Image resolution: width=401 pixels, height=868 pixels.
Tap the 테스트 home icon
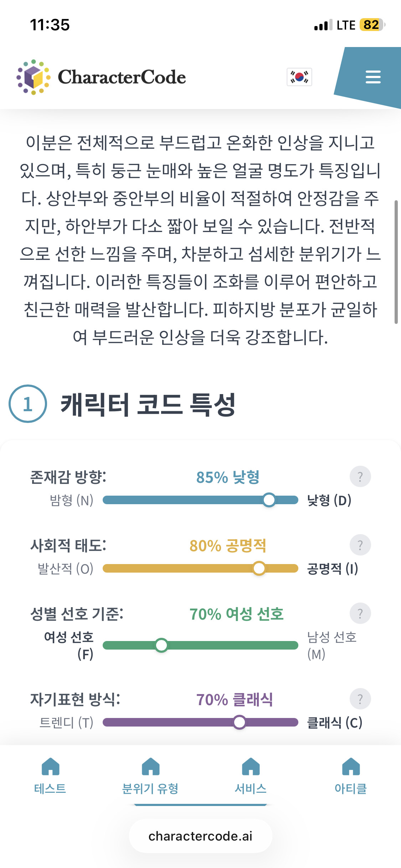[51, 766]
